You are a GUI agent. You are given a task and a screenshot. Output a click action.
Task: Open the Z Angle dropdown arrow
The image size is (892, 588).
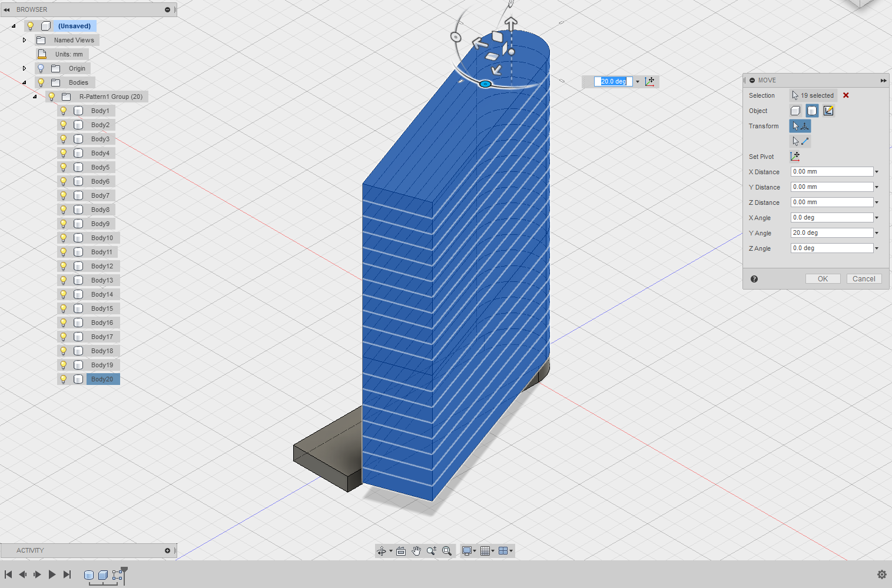point(877,248)
